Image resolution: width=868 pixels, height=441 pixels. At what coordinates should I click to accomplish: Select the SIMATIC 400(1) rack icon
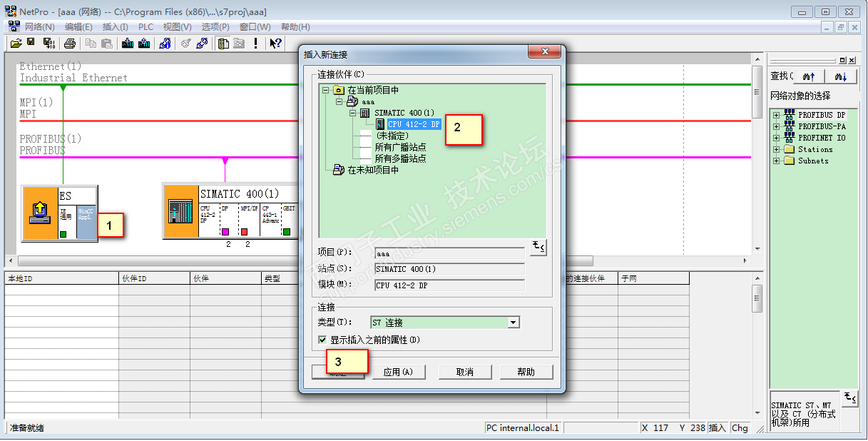[180, 212]
